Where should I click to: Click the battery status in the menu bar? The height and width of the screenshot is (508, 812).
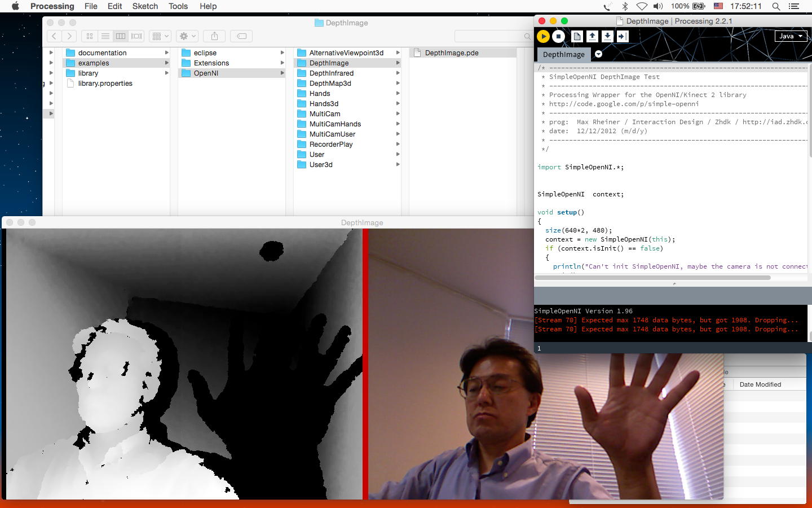point(689,6)
